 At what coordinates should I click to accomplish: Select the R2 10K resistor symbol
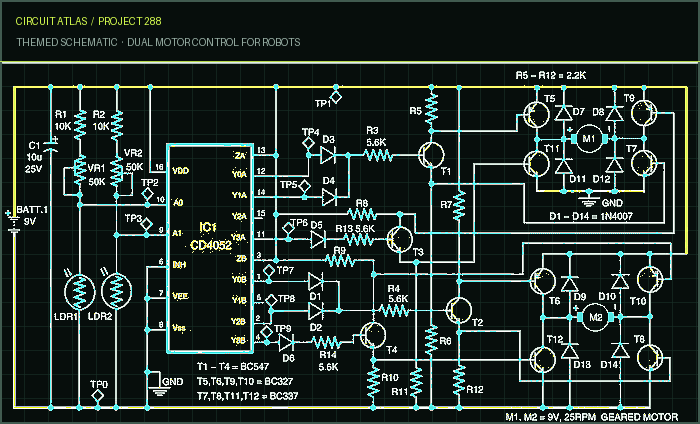117,126
